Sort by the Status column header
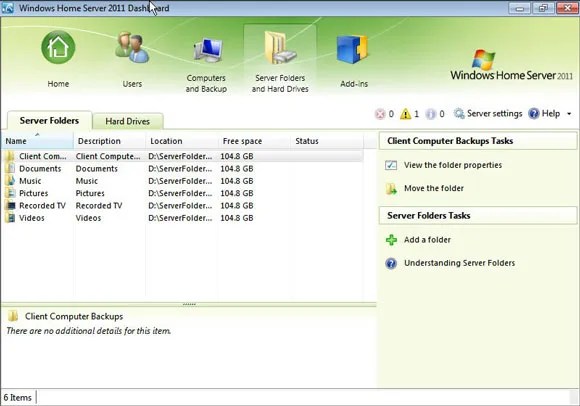This screenshot has height=406, width=580. tap(327, 141)
